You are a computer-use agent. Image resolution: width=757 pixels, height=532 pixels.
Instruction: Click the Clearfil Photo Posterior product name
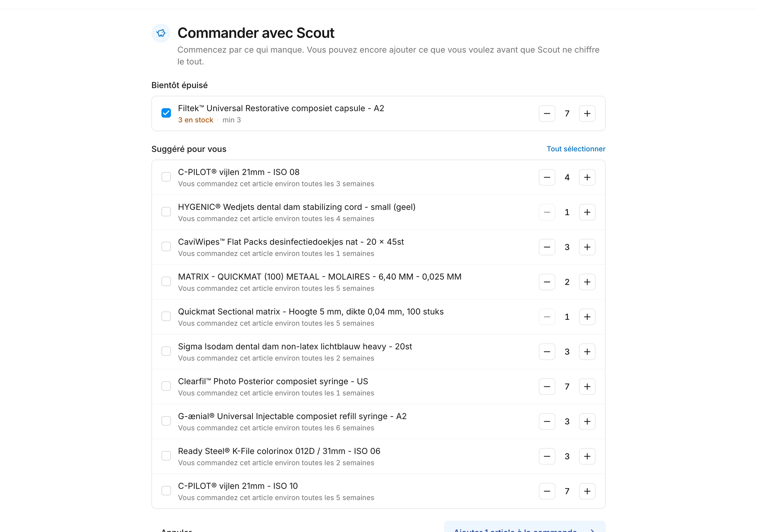[x=273, y=381]
